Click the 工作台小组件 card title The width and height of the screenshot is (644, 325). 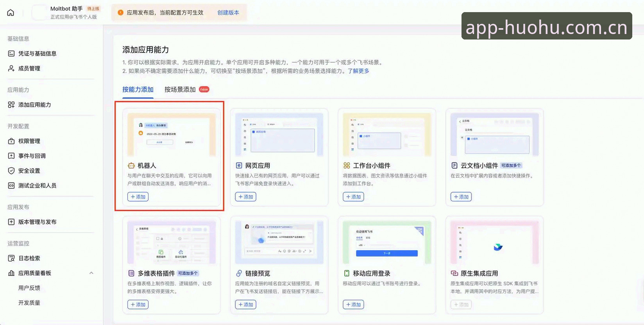(x=372, y=166)
